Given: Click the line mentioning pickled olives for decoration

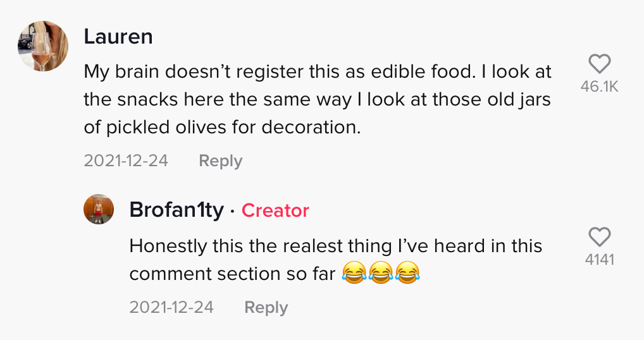Looking at the screenshot, I should tap(222, 127).
